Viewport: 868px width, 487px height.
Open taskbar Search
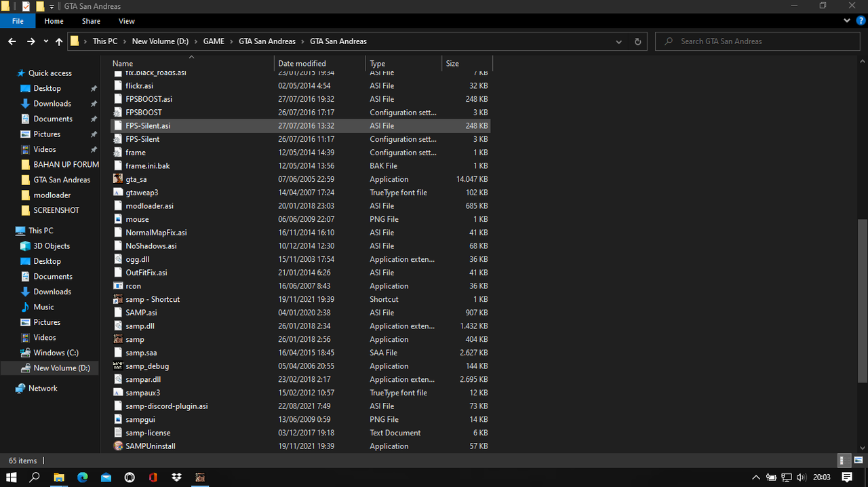tap(35, 477)
